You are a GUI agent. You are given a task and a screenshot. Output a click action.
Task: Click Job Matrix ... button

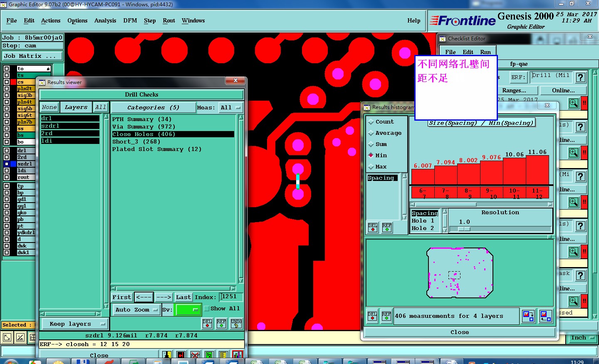(x=32, y=56)
